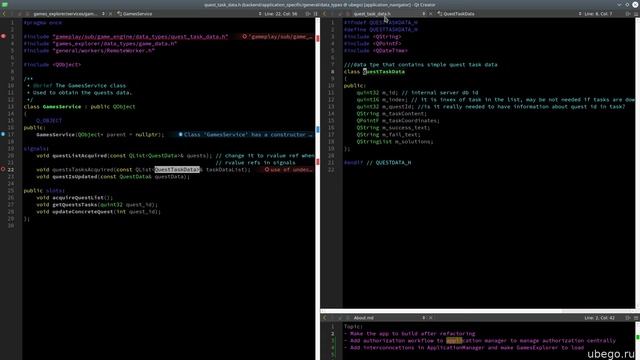Close the About.md document
The width and height of the screenshot is (640, 360).
tap(431, 318)
